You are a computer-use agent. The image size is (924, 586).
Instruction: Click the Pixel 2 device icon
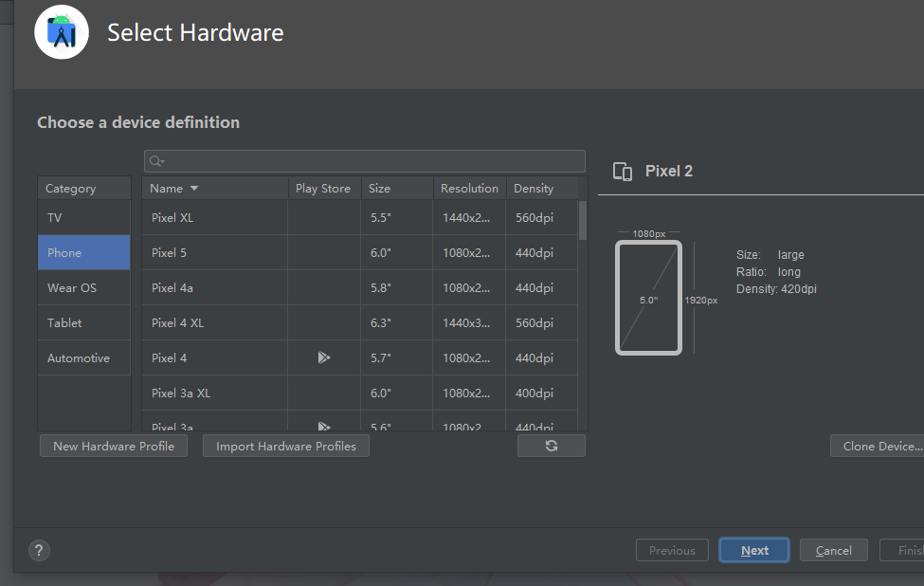(x=623, y=172)
